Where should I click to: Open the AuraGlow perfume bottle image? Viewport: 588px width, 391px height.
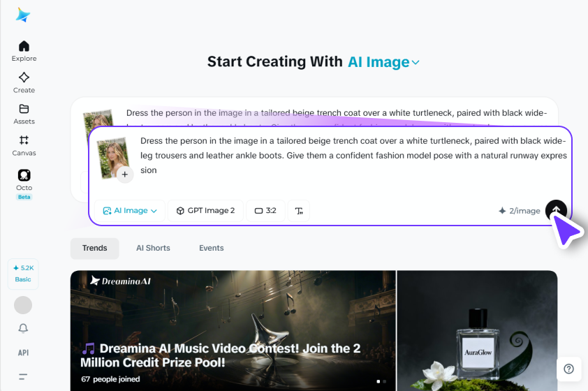[477, 331]
